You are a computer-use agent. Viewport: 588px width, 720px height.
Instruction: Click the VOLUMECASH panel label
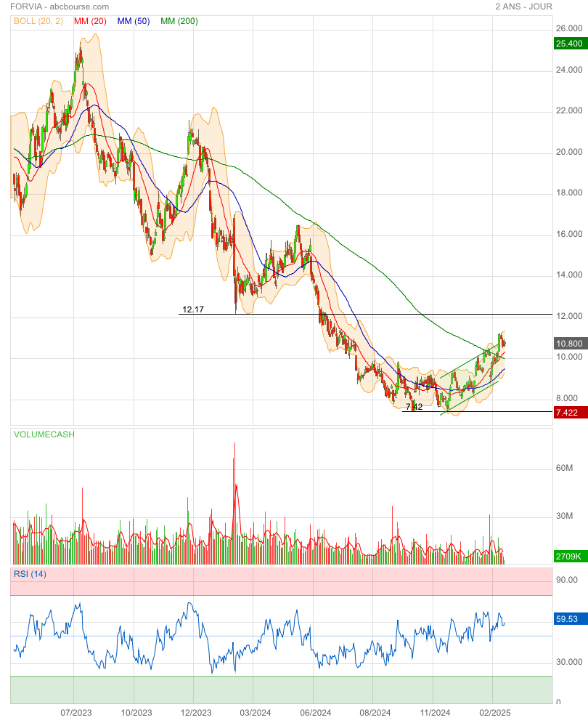coord(44,434)
